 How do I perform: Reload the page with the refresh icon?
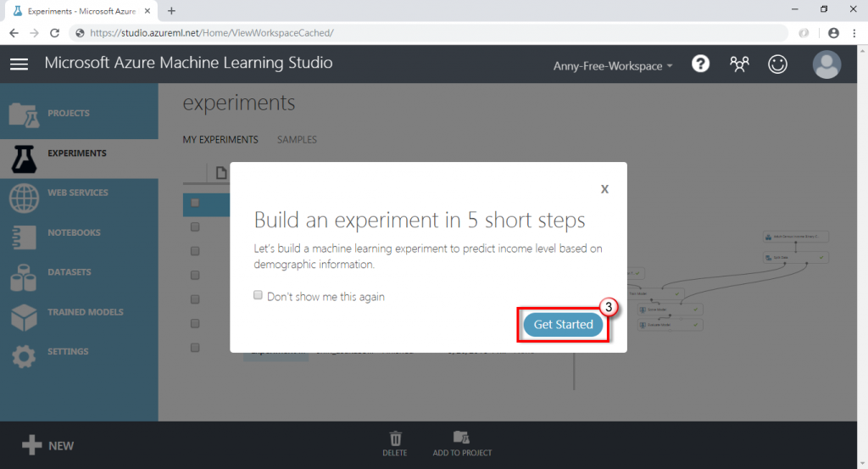tap(54, 33)
